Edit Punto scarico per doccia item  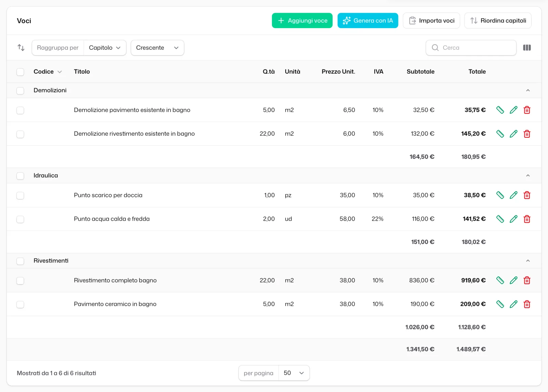tap(513, 195)
